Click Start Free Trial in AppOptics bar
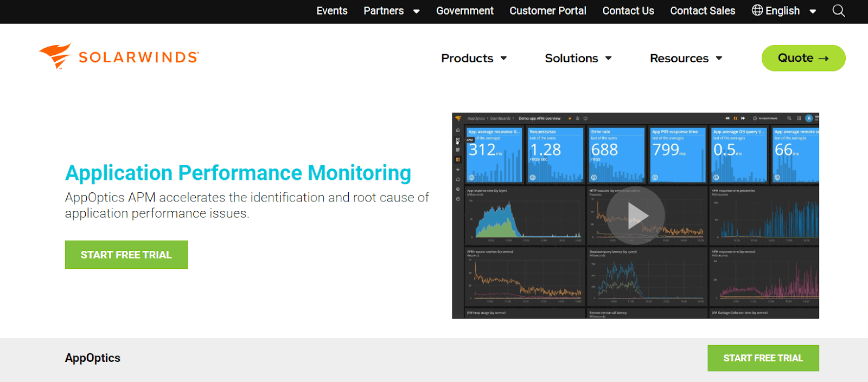The height and width of the screenshot is (382, 868). tap(763, 358)
